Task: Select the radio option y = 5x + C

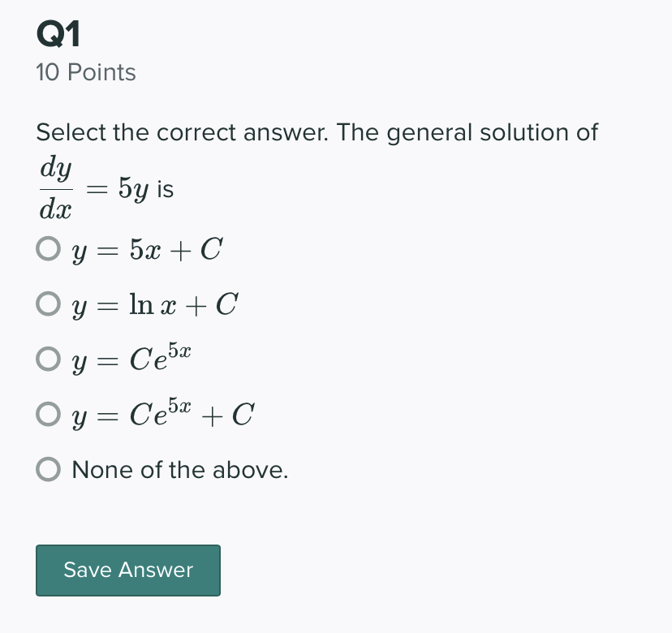Action: coord(46,248)
